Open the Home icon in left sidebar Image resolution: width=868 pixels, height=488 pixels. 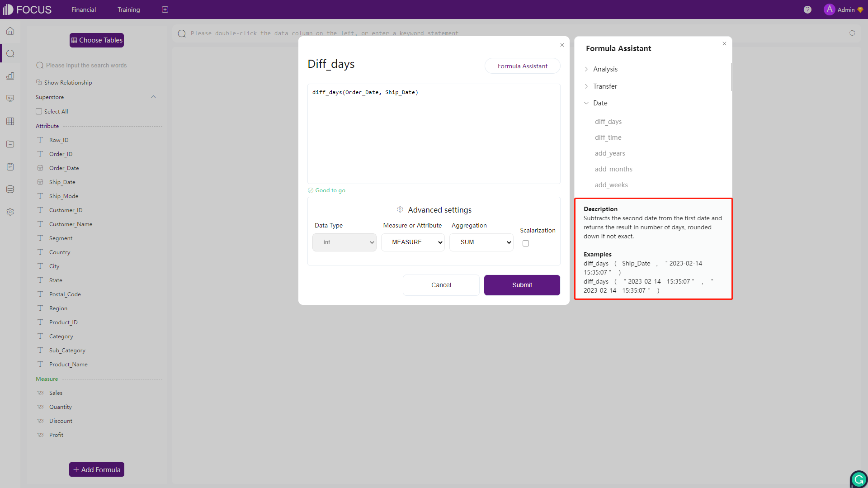pyautogui.click(x=10, y=31)
